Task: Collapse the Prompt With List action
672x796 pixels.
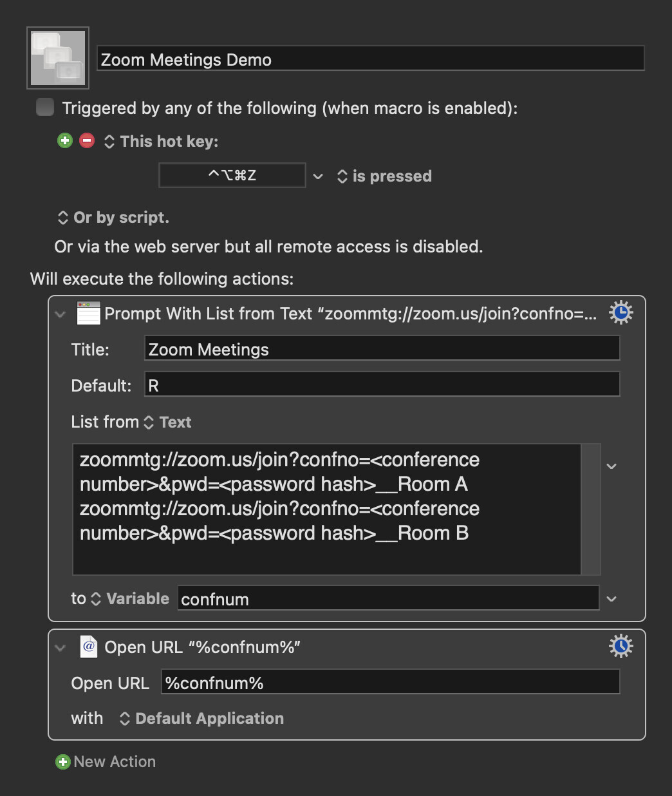Action: (x=60, y=314)
